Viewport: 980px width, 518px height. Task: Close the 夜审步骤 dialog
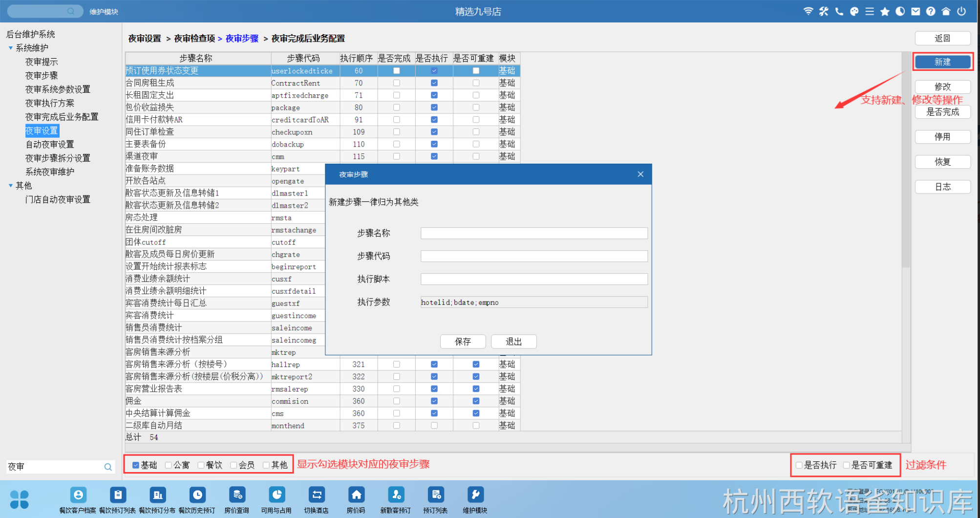point(640,174)
